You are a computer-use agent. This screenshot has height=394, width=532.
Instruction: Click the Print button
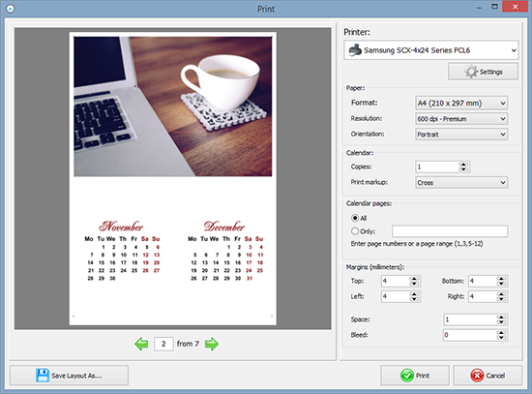(415, 376)
